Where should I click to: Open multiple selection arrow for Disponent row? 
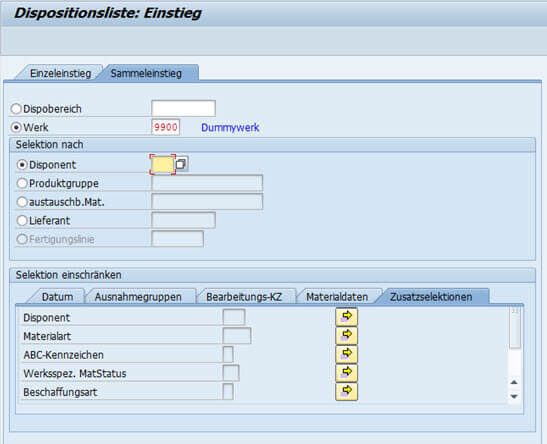(x=346, y=317)
